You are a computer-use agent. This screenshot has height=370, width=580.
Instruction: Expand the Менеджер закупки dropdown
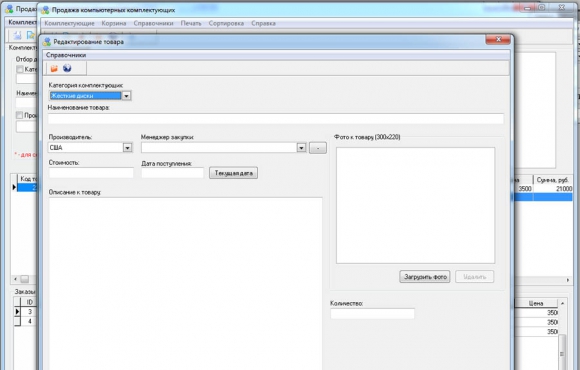[301, 148]
